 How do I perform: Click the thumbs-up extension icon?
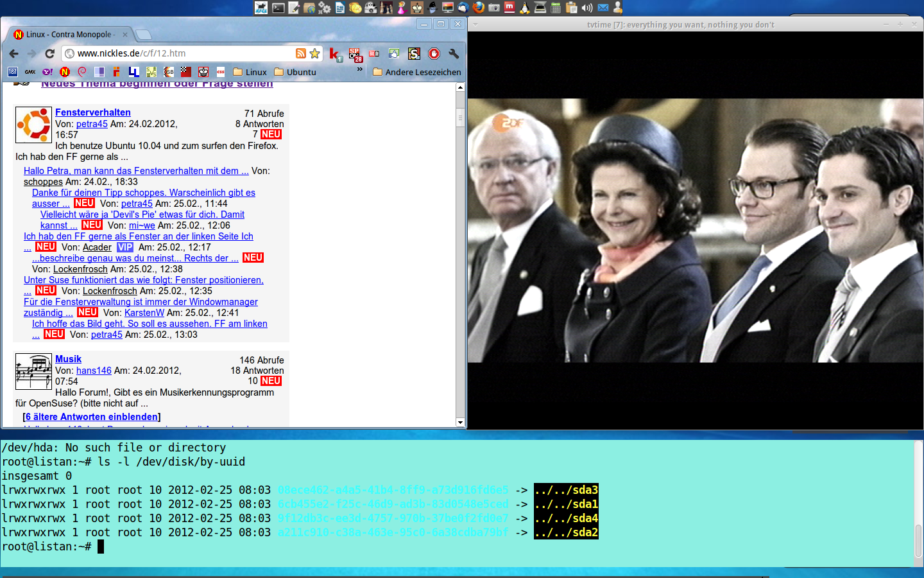point(394,53)
